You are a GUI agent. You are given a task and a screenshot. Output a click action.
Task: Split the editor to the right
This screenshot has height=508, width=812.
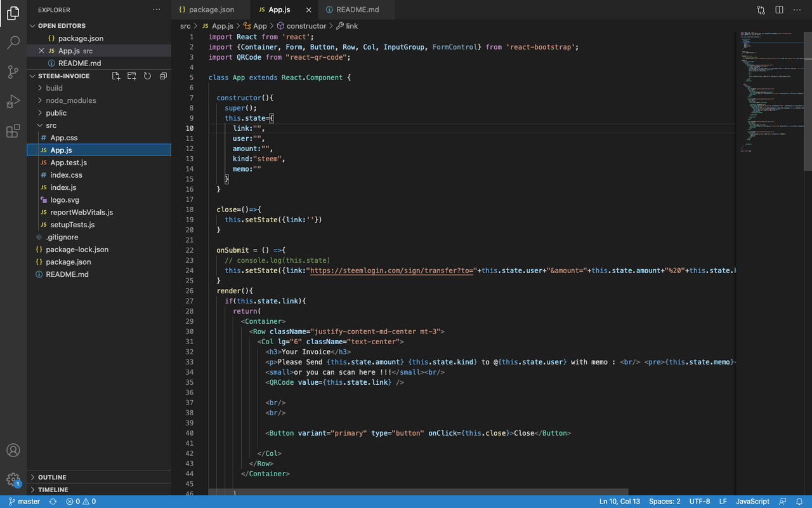tap(779, 10)
